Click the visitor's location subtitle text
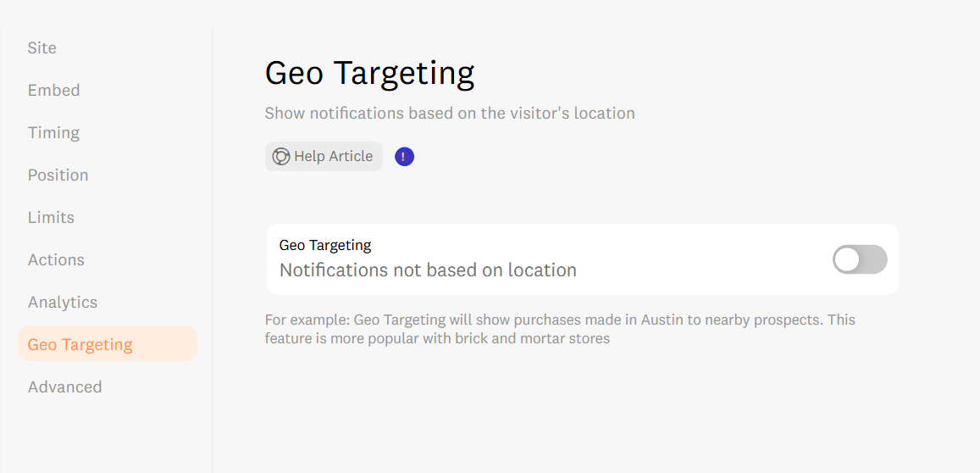Image resolution: width=980 pixels, height=473 pixels. coord(449,113)
